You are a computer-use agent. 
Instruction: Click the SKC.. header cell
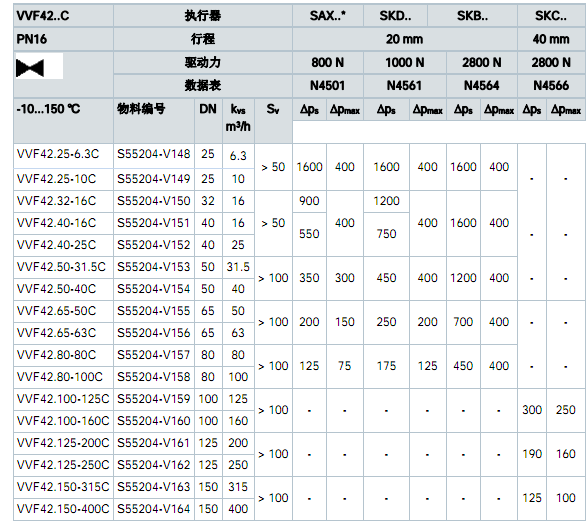(551, 16)
